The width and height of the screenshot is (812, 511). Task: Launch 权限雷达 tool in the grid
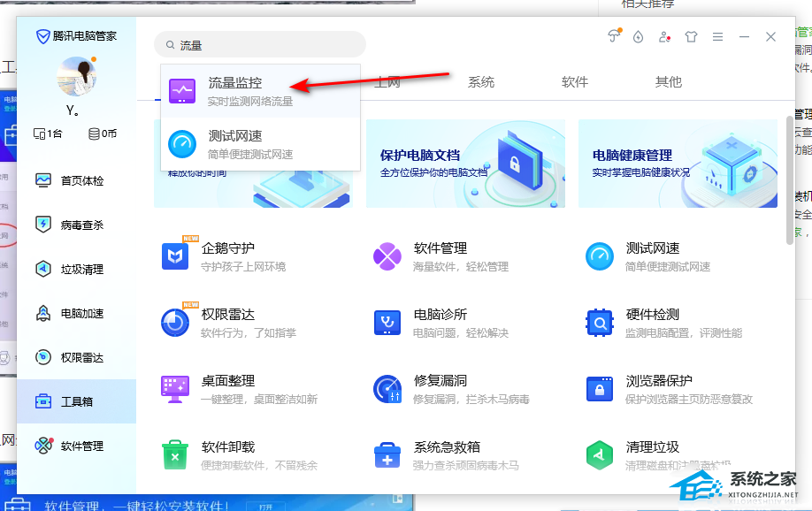pyautogui.click(x=228, y=323)
